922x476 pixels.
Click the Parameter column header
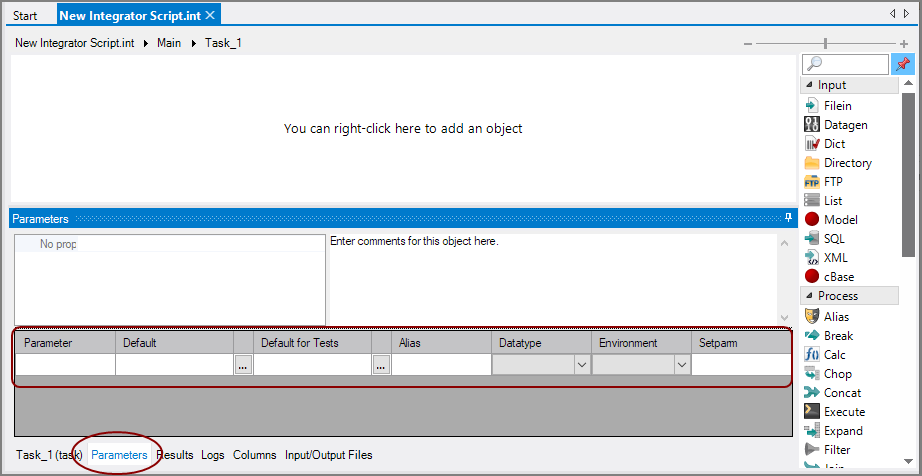(65, 343)
